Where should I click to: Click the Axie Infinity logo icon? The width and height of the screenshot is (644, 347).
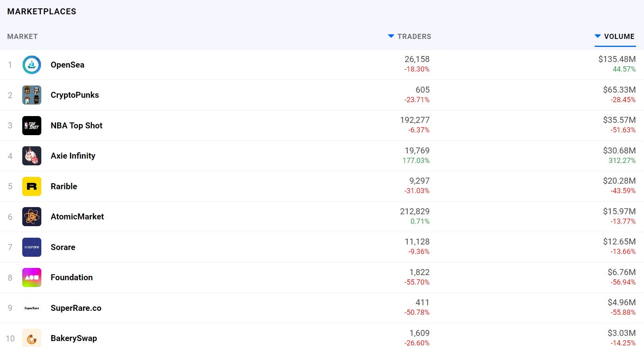(32, 156)
